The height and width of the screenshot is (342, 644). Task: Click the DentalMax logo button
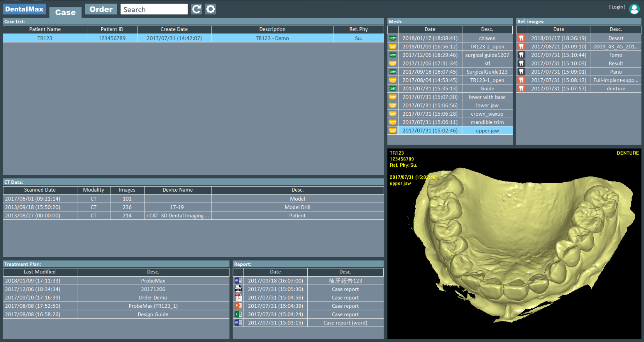coord(25,9)
